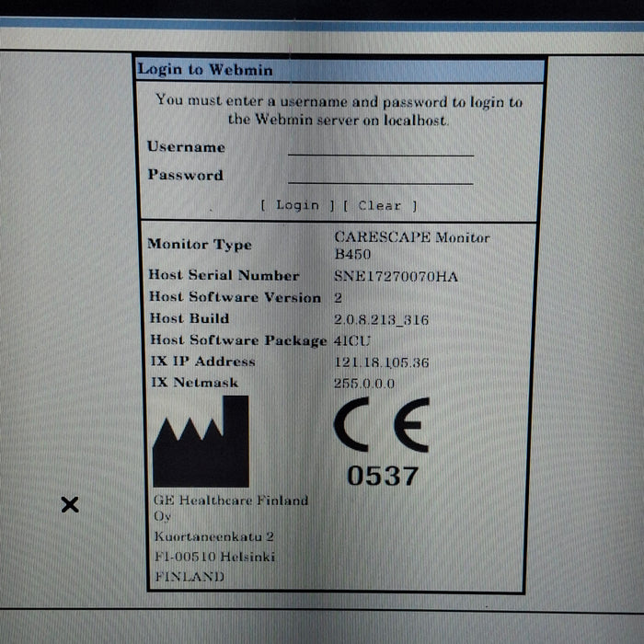Click the 'Host Software Package' label
The width and height of the screenshot is (644, 644).
(238, 340)
